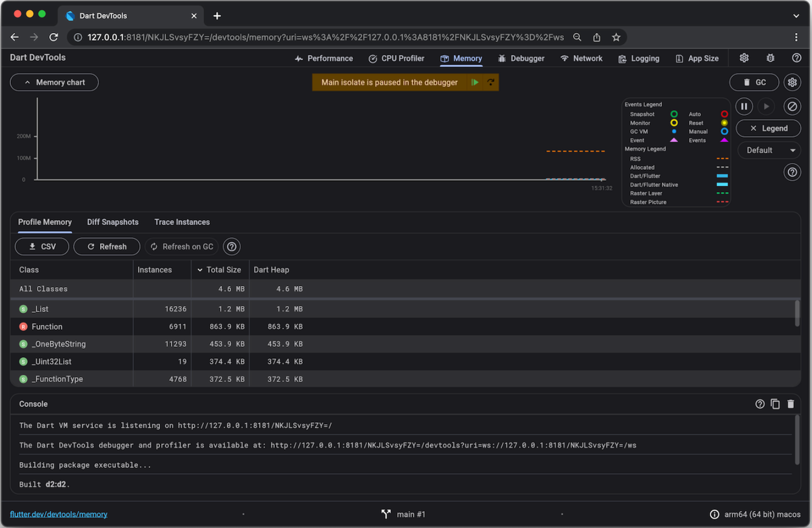
Task: Open flutter.dev/devtools/memory documentation link
Action: coord(59,514)
